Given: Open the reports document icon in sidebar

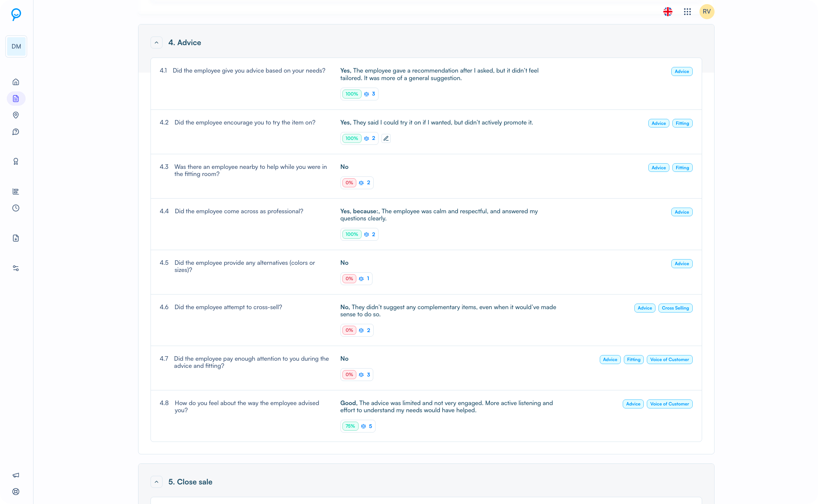Looking at the screenshot, I should pos(16,99).
